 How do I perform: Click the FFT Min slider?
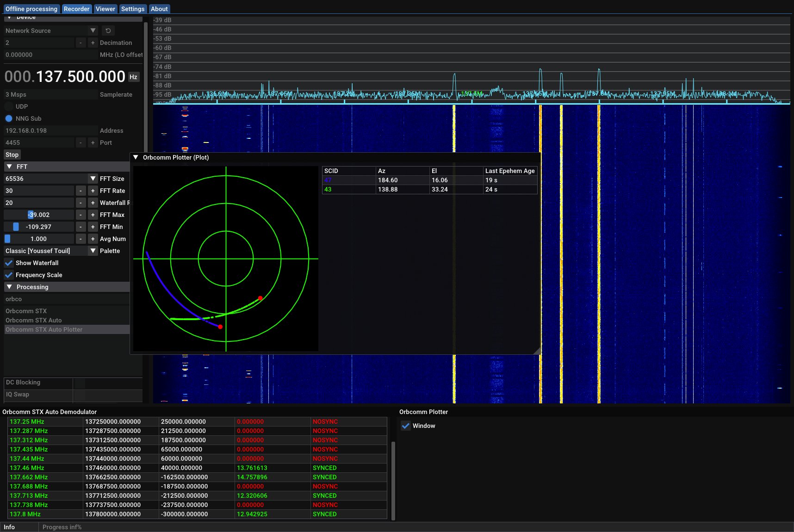pyautogui.click(x=39, y=227)
